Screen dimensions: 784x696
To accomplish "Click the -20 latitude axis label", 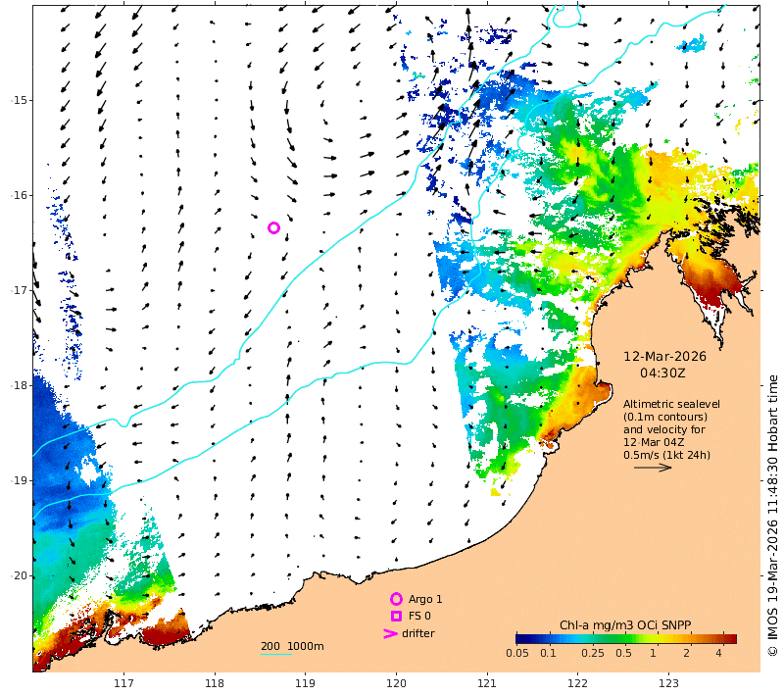I will coord(20,576).
